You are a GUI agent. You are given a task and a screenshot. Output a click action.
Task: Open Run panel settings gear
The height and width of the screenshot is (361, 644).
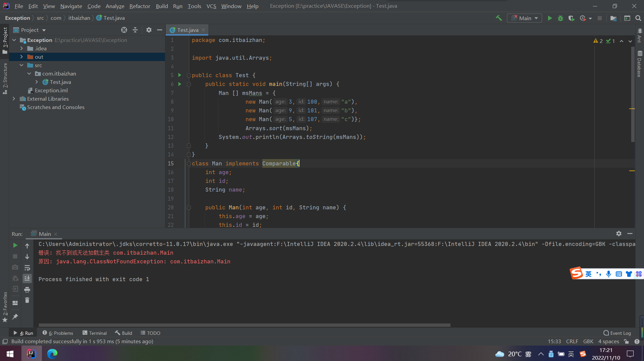pos(619,234)
